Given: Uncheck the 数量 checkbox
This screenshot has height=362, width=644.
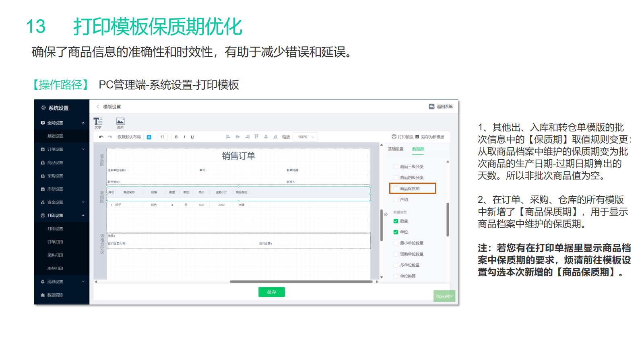Looking at the screenshot, I should (x=396, y=221).
